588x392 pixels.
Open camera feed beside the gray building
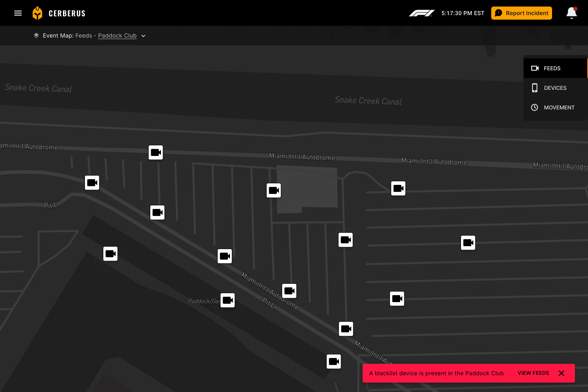click(x=274, y=190)
